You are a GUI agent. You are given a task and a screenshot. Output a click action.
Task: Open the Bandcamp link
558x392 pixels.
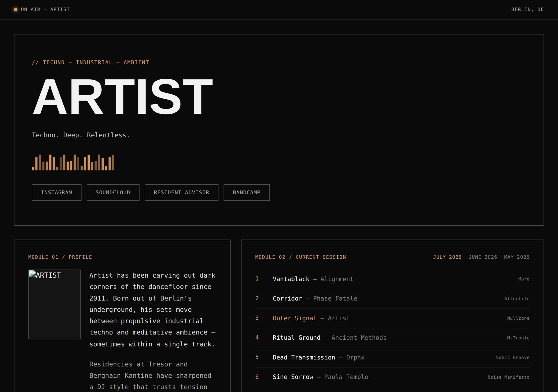point(246,193)
